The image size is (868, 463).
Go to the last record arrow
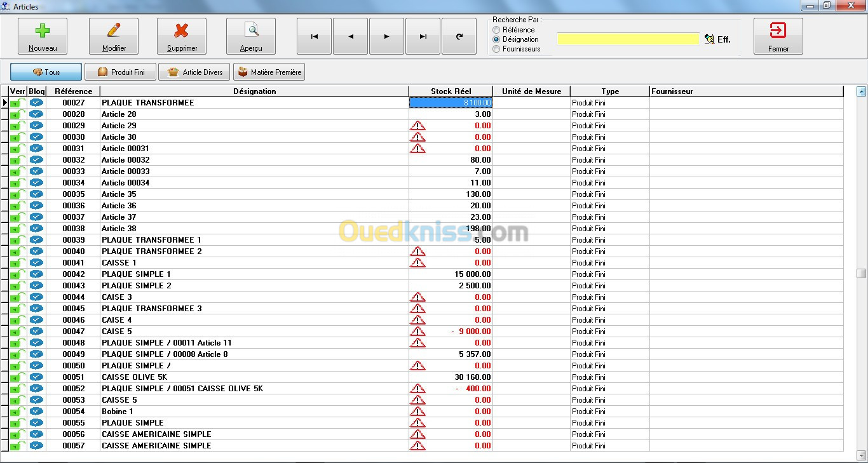tap(423, 36)
